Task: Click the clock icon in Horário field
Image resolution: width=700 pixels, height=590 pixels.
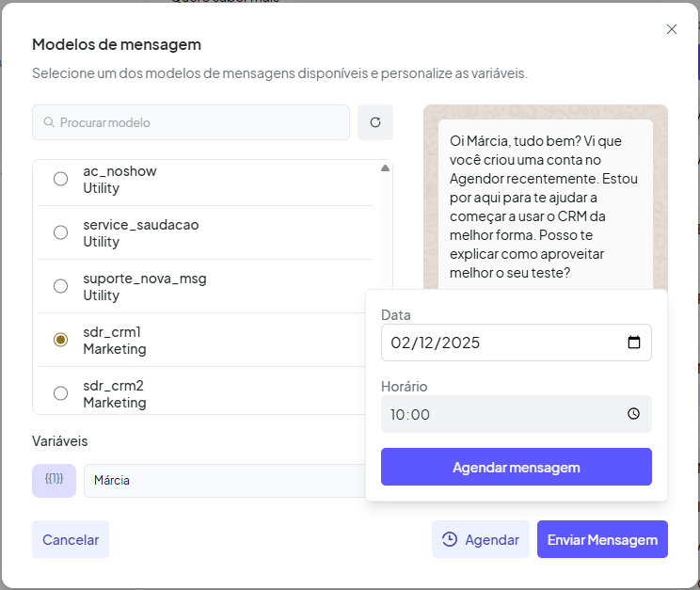Action: pos(633,414)
